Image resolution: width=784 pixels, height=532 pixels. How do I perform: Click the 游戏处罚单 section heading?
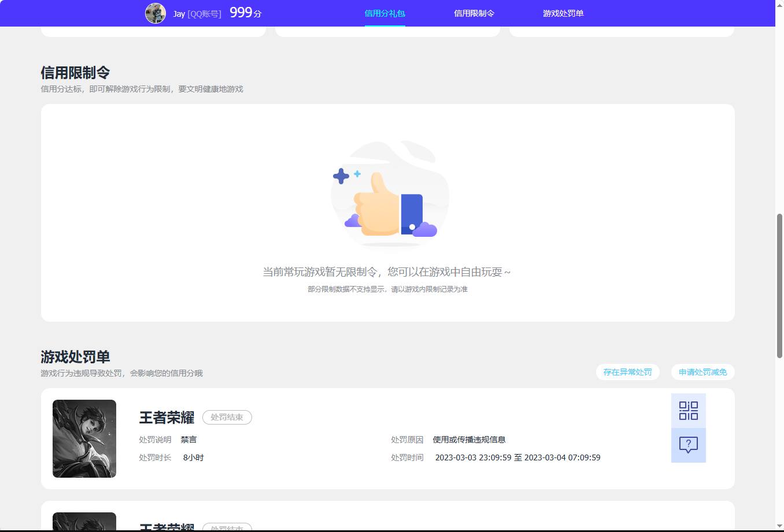tap(75, 357)
